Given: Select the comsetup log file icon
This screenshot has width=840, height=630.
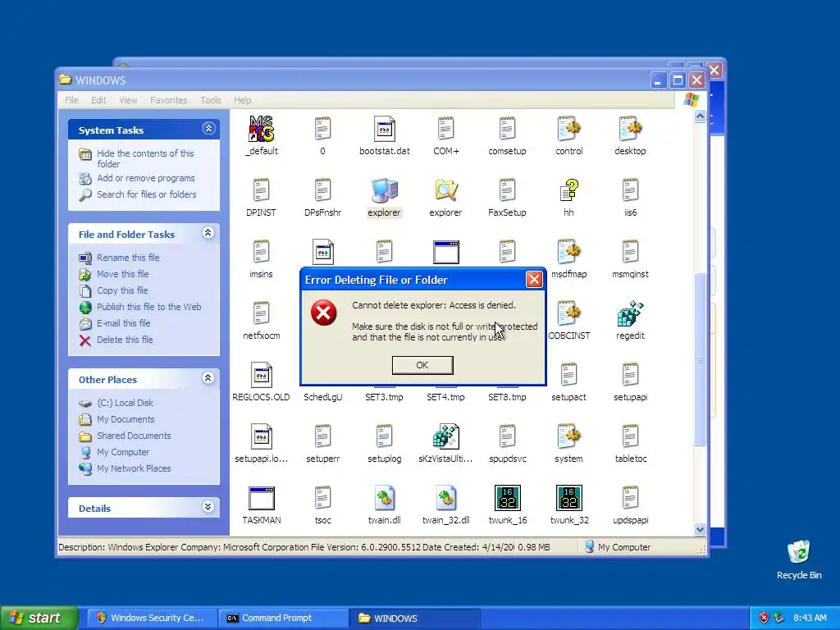Looking at the screenshot, I should click(507, 129).
